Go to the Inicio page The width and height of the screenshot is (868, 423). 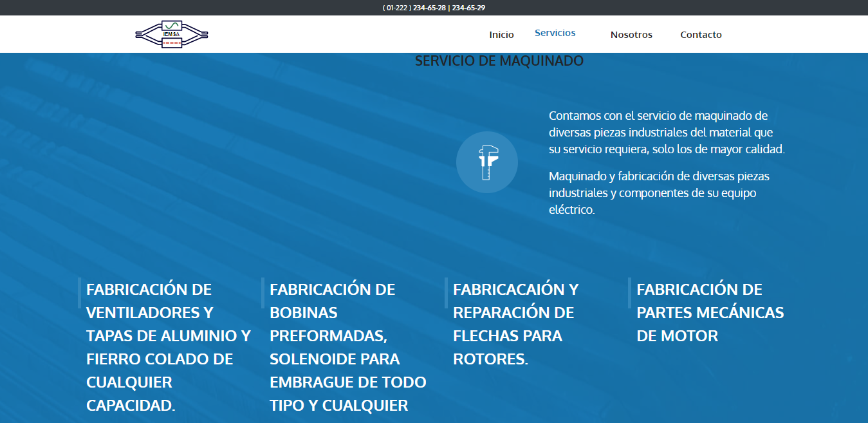click(x=501, y=35)
